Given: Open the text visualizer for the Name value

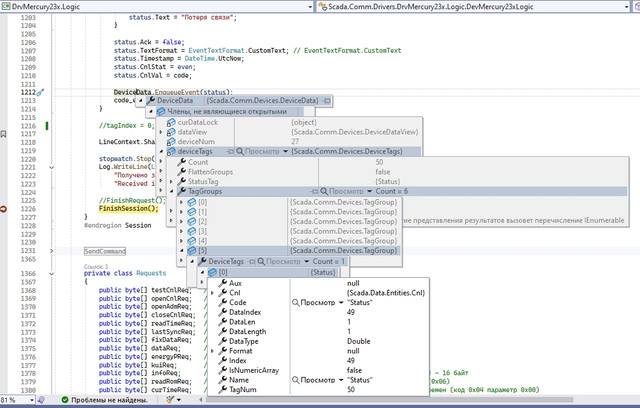Looking at the screenshot, I should point(296,380).
